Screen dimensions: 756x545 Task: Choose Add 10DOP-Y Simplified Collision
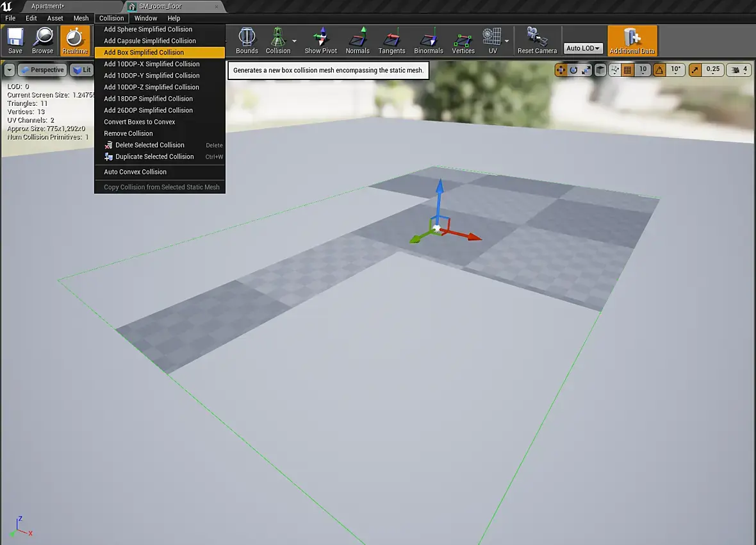tap(160, 76)
